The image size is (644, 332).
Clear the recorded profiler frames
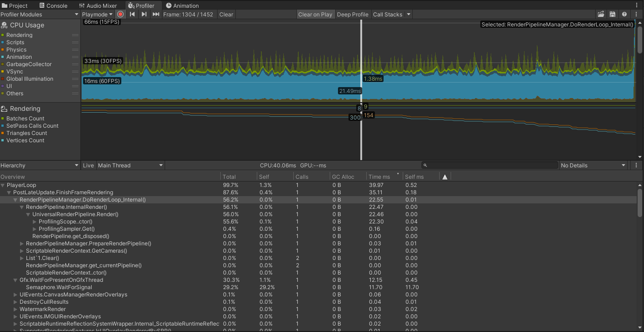point(226,14)
